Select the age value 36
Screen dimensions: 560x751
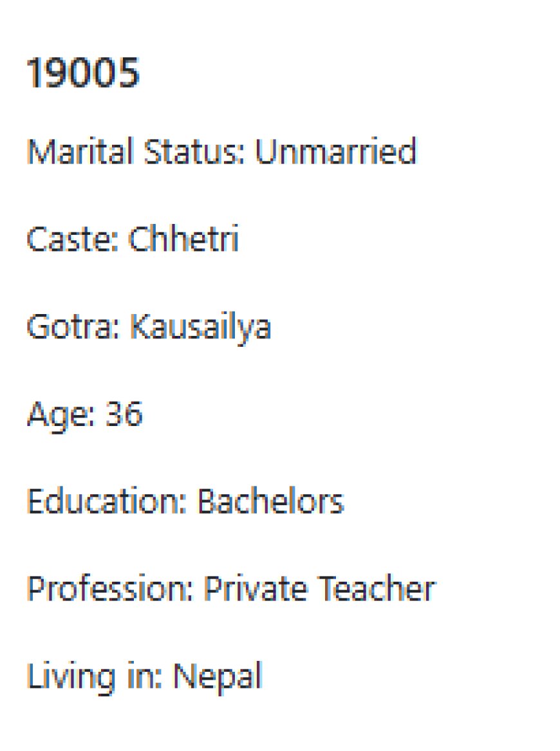[x=124, y=413]
